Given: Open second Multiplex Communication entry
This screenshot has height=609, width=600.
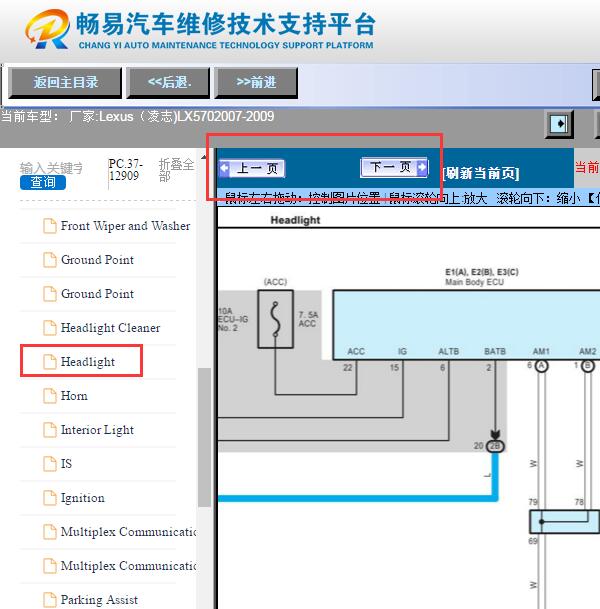Looking at the screenshot, I should tap(128, 566).
